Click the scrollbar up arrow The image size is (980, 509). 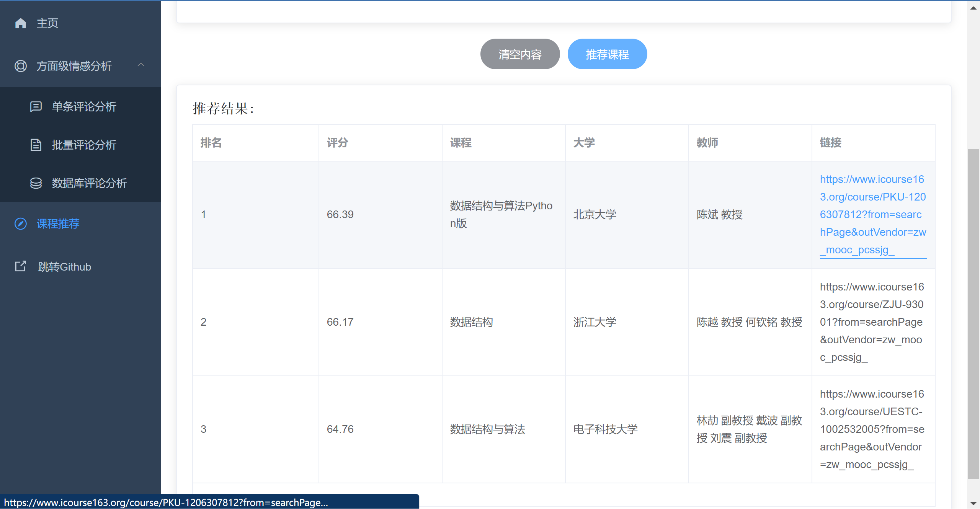click(x=973, y=8)
